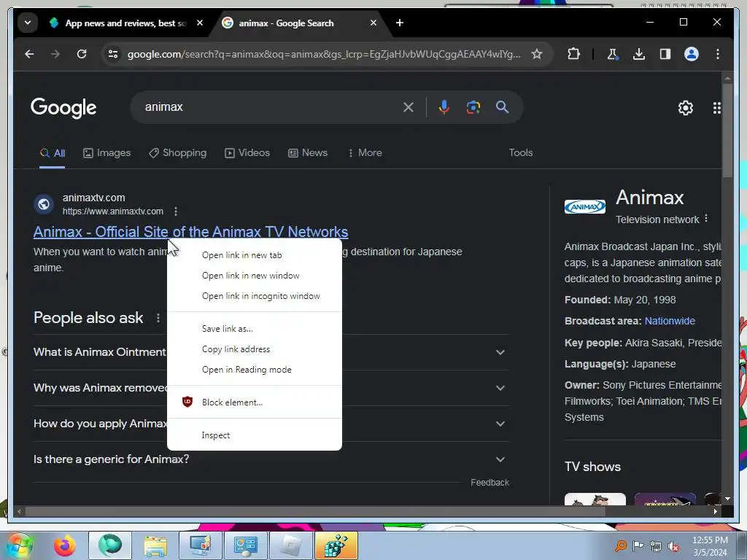Click the vertical page scrollbar
Image resolution: width=747 pixels, height=560 pixels.
(x=727, y=131)
